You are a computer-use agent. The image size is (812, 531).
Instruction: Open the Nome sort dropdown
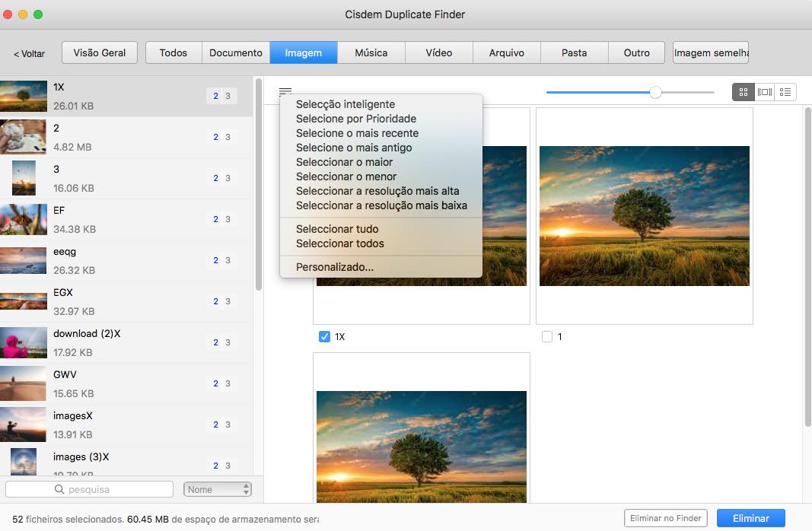pos(218,489)
